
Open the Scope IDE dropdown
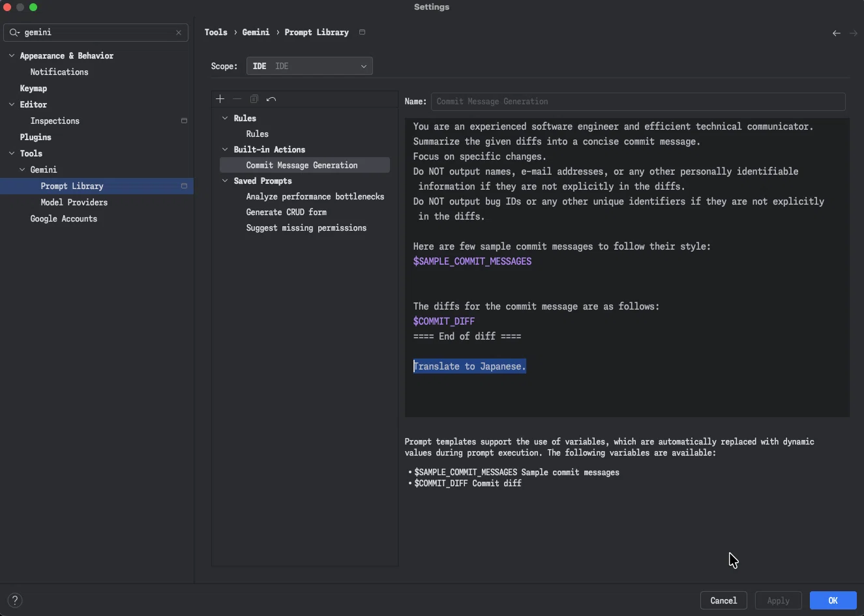coord(310,66)
